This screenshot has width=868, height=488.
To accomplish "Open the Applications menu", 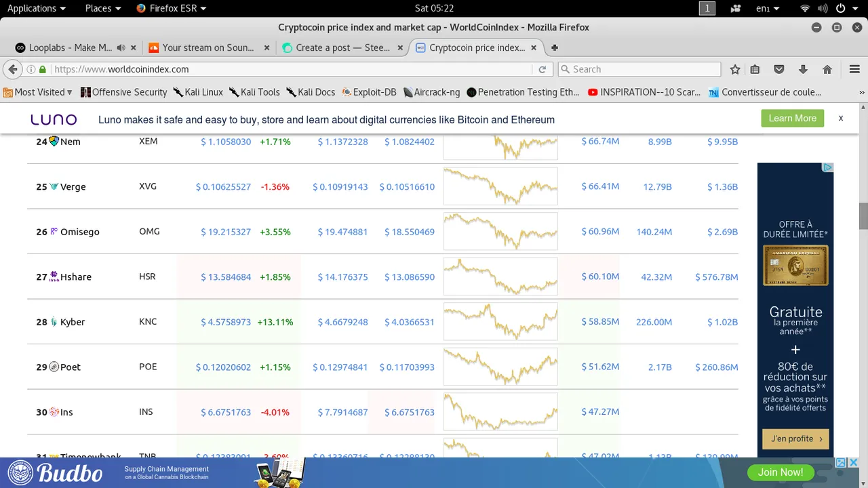I will 37,8.
